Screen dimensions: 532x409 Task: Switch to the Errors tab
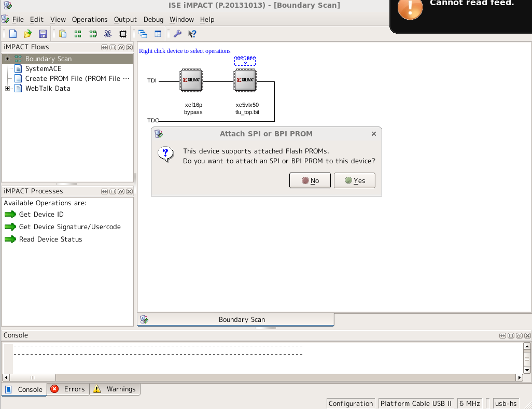(x=68, y=389)
